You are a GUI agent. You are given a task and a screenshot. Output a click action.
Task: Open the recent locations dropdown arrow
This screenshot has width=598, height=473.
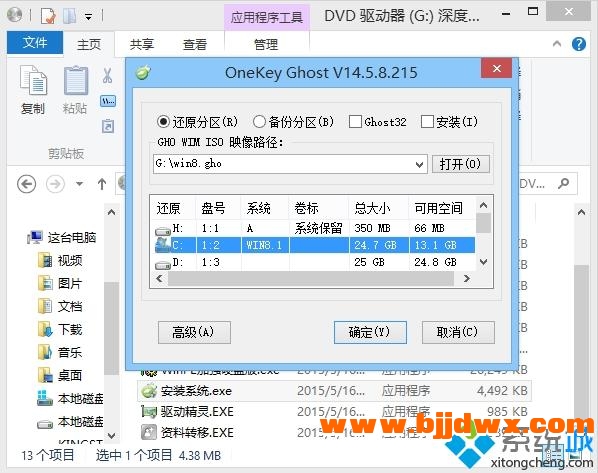pos(79,184)
